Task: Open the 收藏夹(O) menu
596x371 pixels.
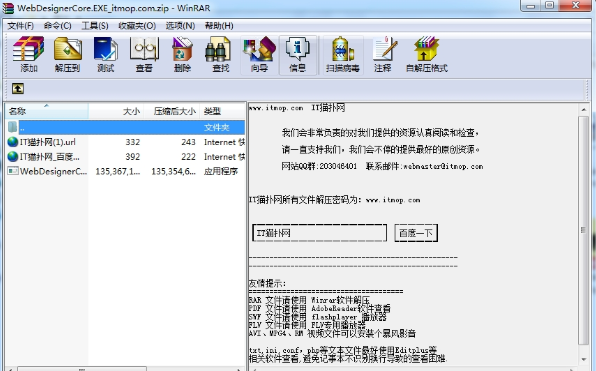Action: pyautogui.click(x=137, y=25)
